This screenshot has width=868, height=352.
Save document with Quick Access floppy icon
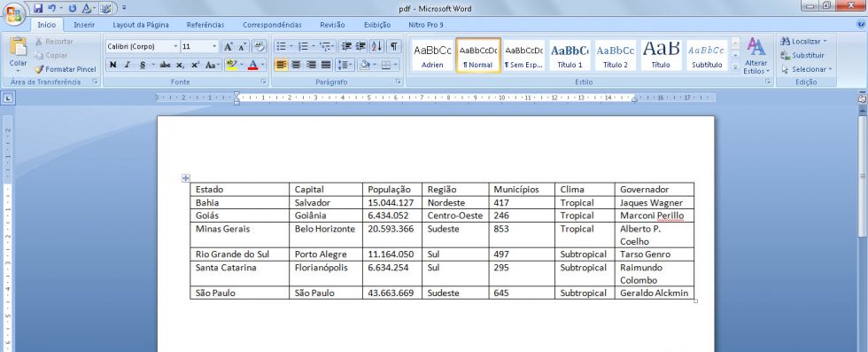[x=38, y=8]
